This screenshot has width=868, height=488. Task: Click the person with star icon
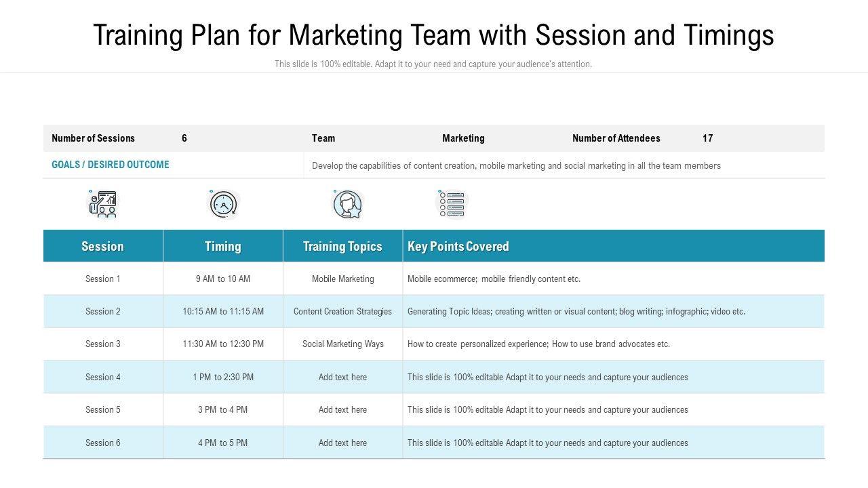point(347,204)
